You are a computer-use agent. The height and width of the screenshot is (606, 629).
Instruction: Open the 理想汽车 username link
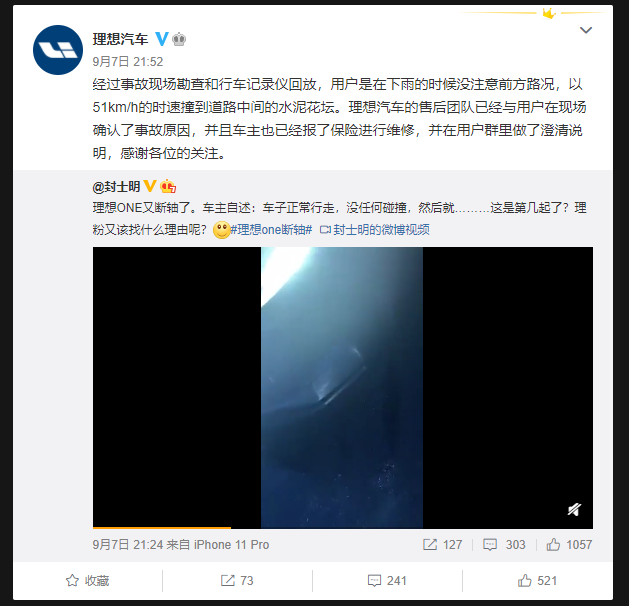(x=120, y=39)
